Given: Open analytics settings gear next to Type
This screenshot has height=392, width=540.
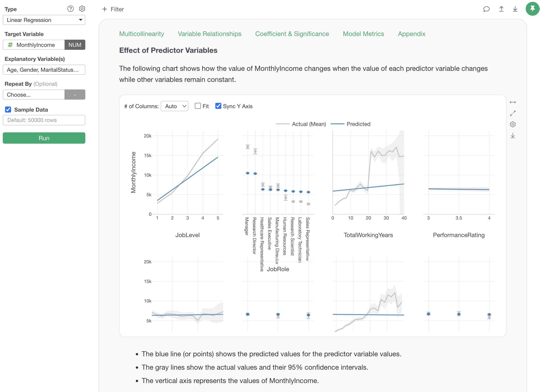Looking at the screenshot, I should pos(82,9).
